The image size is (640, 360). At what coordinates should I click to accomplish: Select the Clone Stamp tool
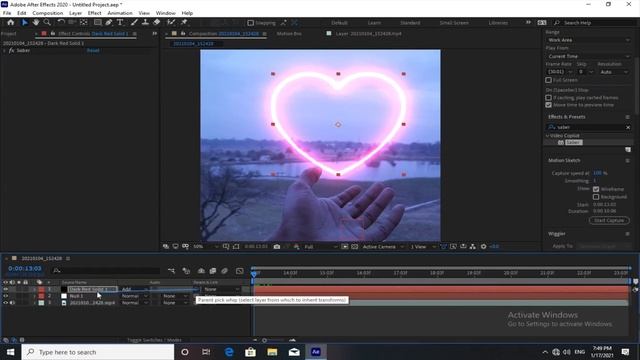coord(145,22)
